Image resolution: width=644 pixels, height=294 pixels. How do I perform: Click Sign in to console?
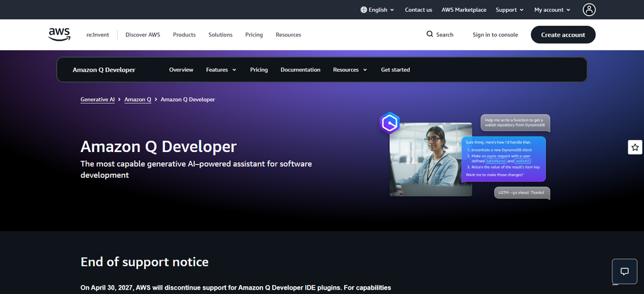click(495, 35)
